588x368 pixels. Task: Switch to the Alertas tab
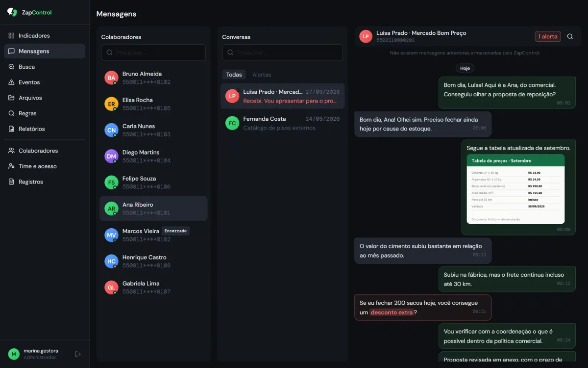click(262, 75)
